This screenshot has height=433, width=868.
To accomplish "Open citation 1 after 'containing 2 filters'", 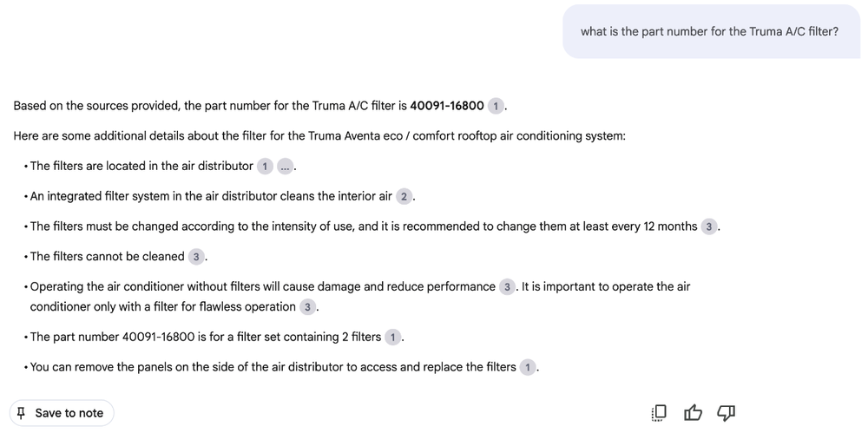I will pos(393,337).
